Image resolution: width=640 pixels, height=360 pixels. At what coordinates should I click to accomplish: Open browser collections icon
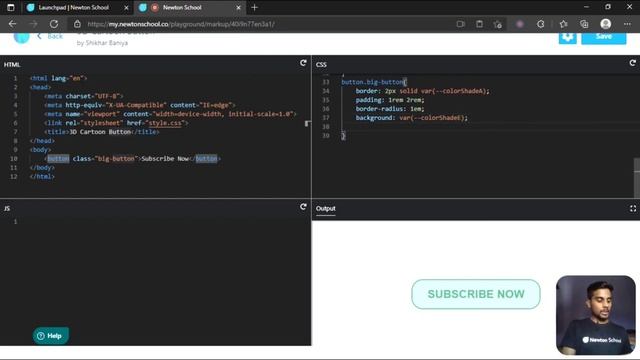click(x=584, y=24)
